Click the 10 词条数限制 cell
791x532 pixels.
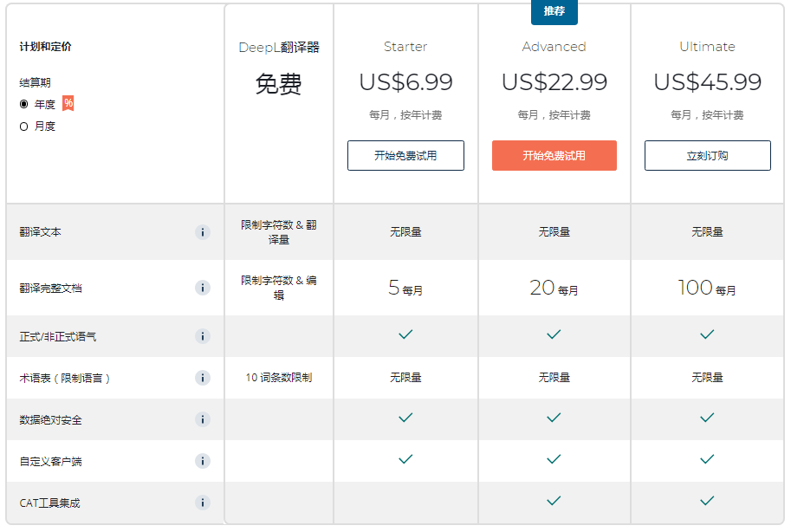[278, 378]
